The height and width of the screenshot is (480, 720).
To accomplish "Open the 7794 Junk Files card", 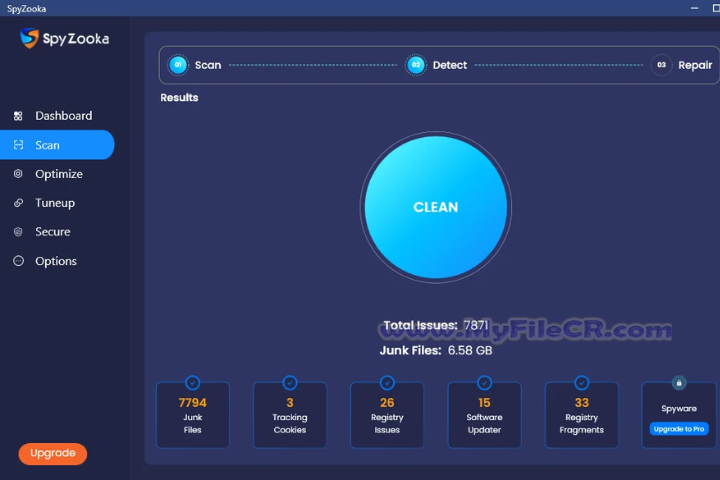I will point(192,415).
